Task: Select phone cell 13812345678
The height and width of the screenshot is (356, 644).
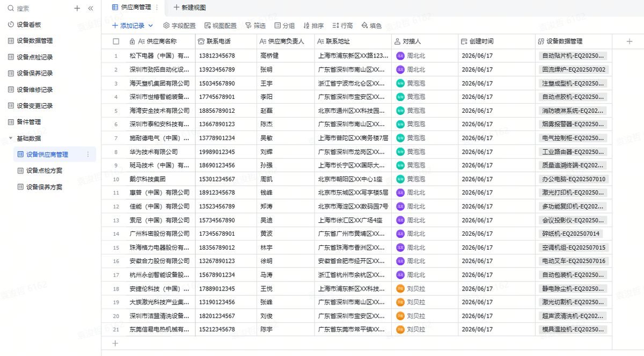Action: [x=226, y=56]
